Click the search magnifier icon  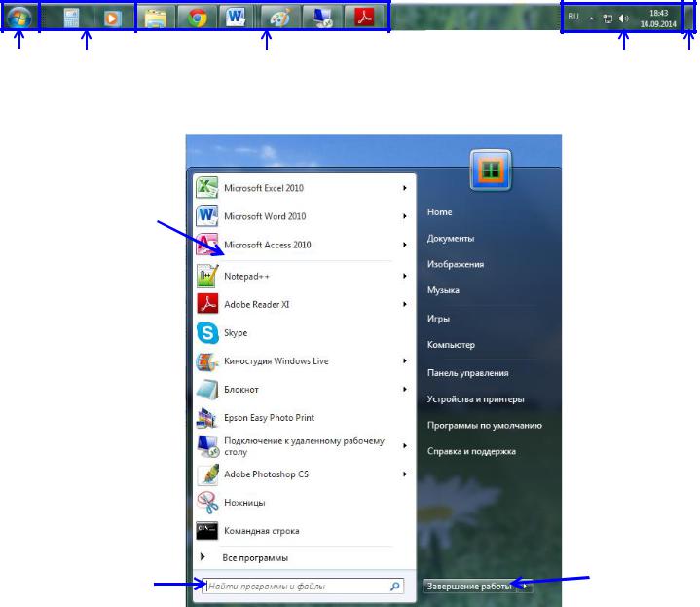(x=395, y=586)
